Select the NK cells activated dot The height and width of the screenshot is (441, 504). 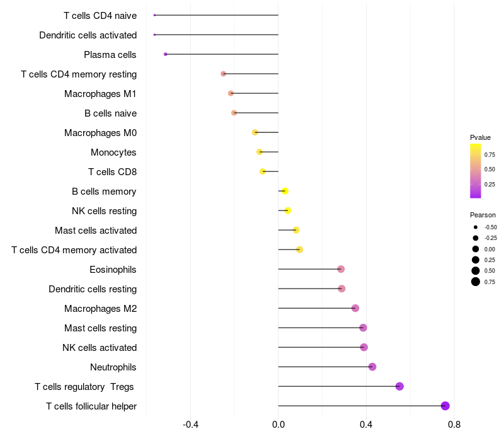(x=364, y=347)
